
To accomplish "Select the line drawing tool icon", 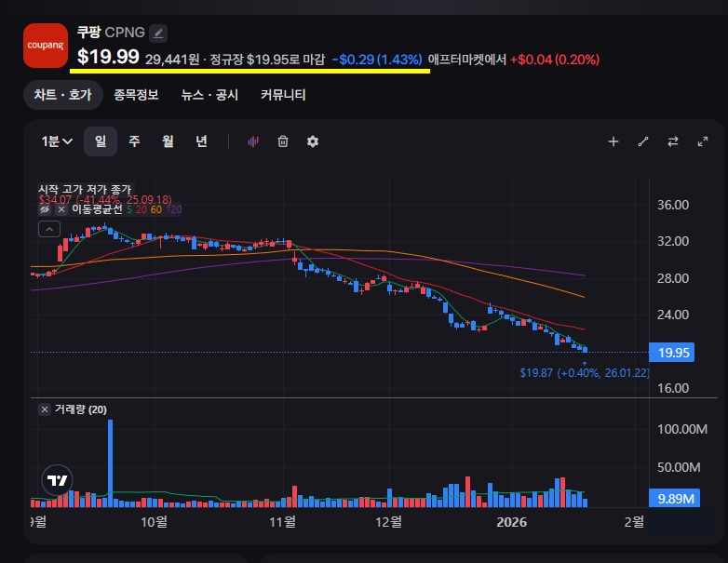I will point(643,141).
